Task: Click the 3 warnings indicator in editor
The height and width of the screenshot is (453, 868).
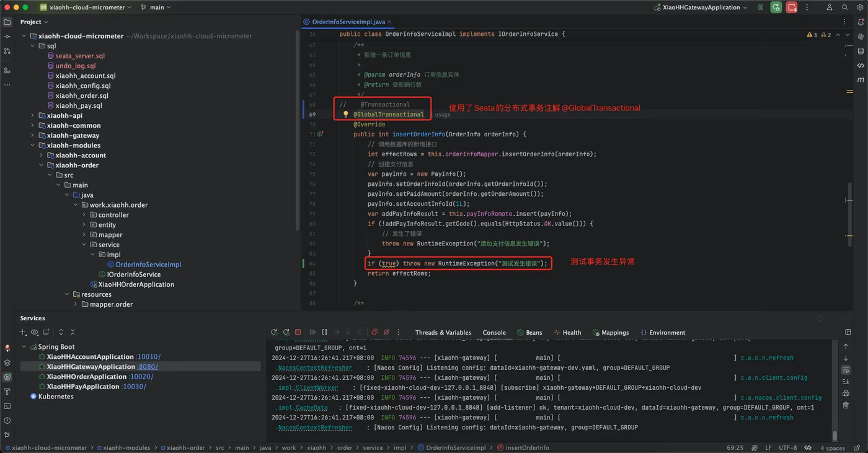Action: coord(812,35)
